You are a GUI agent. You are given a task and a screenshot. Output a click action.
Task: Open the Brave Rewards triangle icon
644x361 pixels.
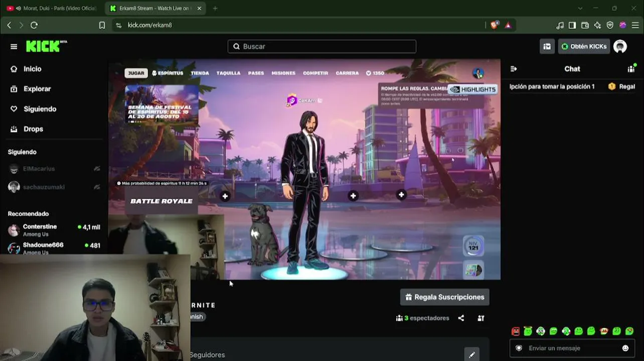(508, 25)
